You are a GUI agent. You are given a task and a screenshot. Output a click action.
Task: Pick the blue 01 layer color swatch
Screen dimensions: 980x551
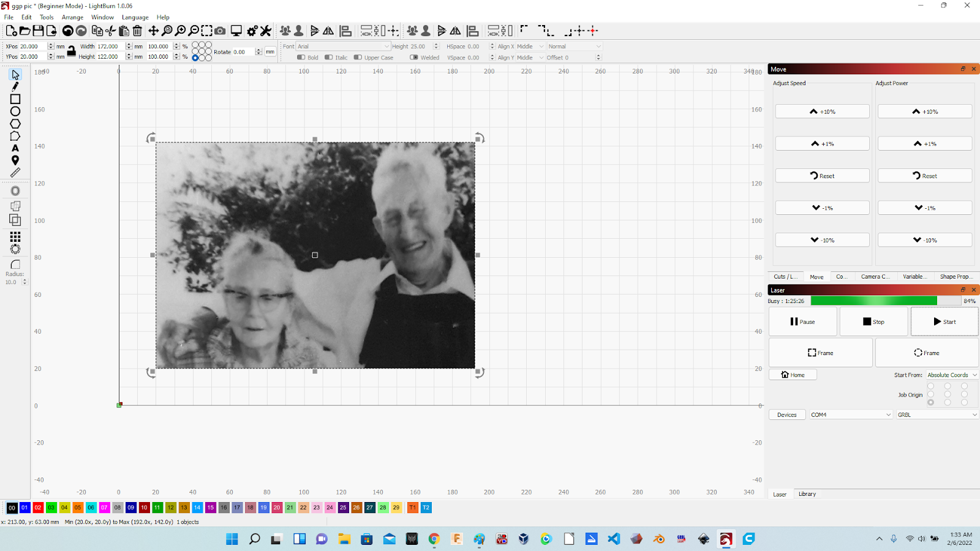(x=24, y=508)
